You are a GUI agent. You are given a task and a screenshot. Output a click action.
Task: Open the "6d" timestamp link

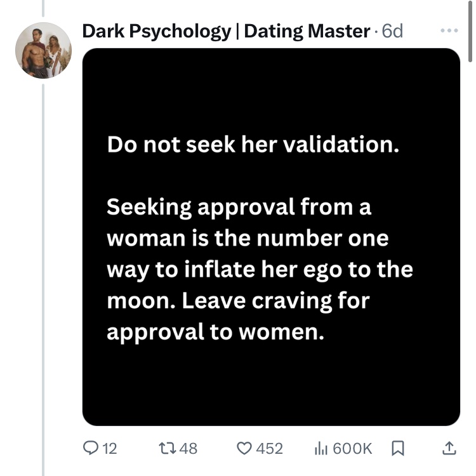[392, 30]
